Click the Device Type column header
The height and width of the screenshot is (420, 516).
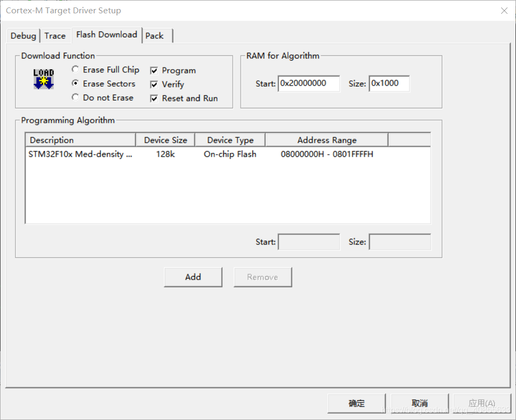coord(230,140)
